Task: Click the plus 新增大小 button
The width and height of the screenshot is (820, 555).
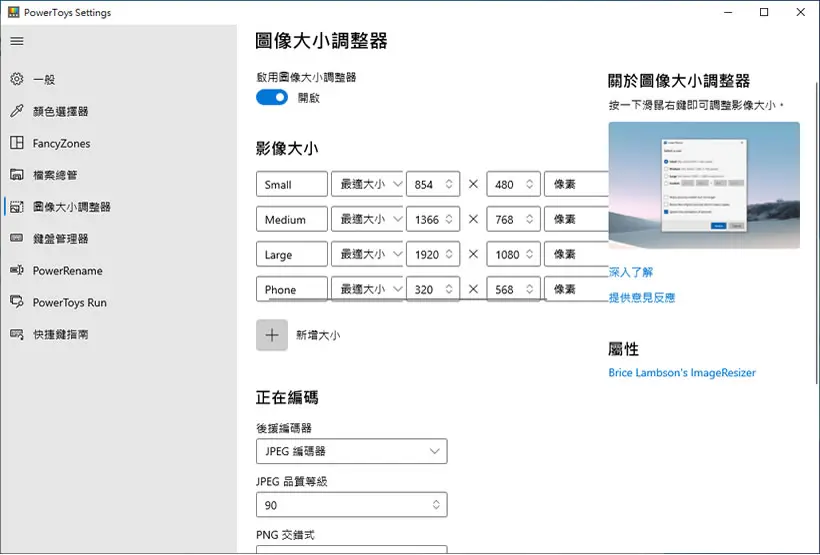Action: coord(272,335)
